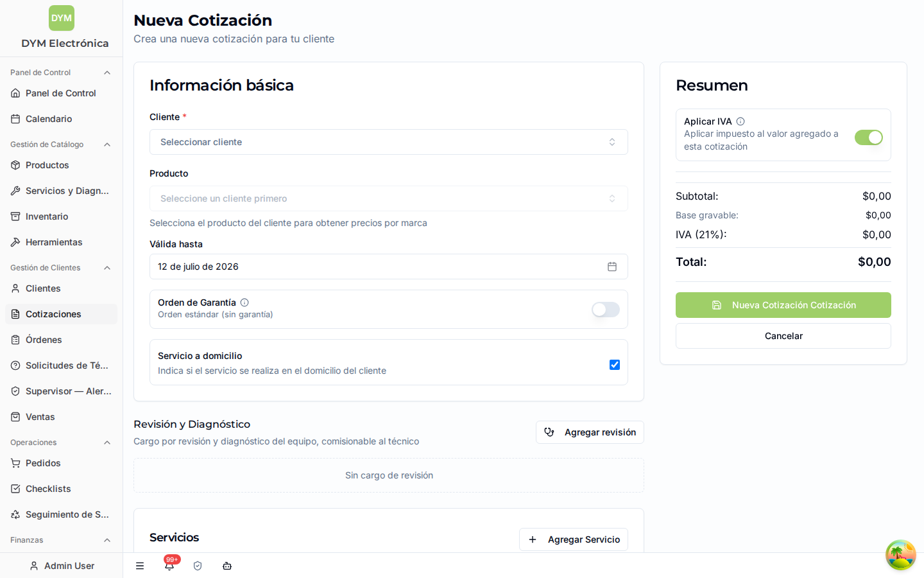Enable the Orden de Garantía toggle
The image size is (924, 578).
[x=606, y=310]
